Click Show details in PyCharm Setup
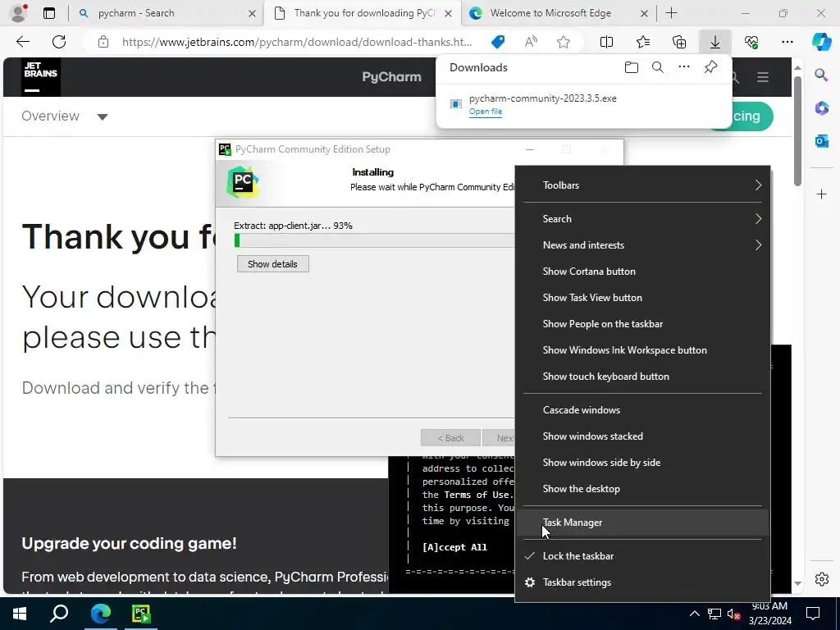840x630 pixels. click(272, 264)
